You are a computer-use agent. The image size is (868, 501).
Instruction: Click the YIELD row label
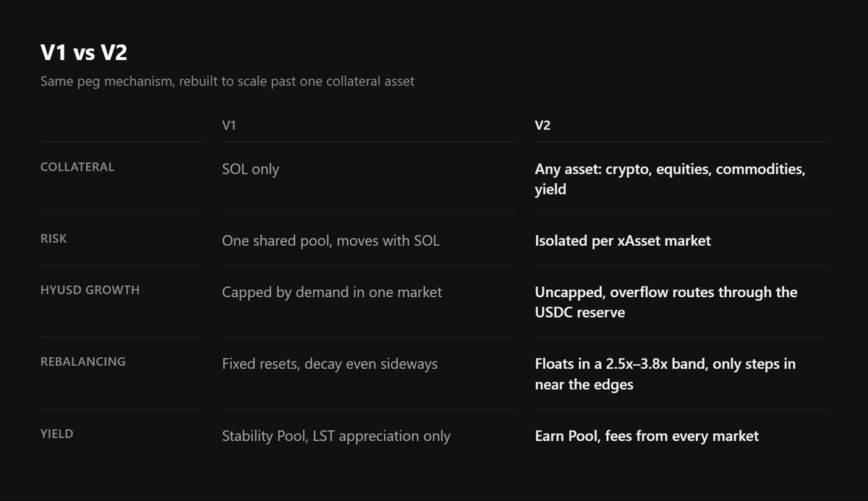point(57,434)
